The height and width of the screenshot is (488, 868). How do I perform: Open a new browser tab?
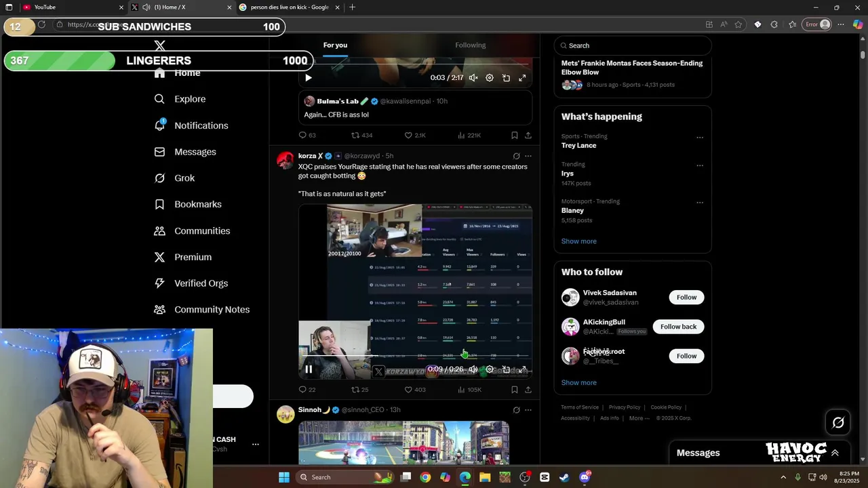pos(352,7)
